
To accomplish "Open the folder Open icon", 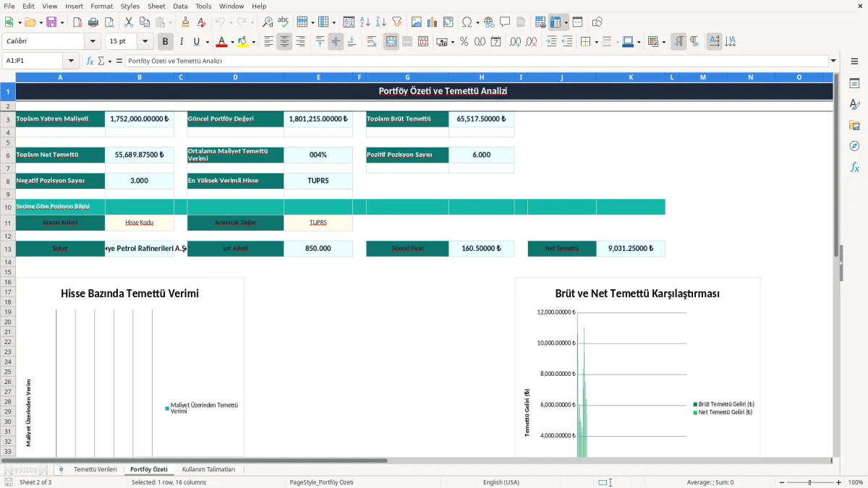I will (x=29, y=22).
